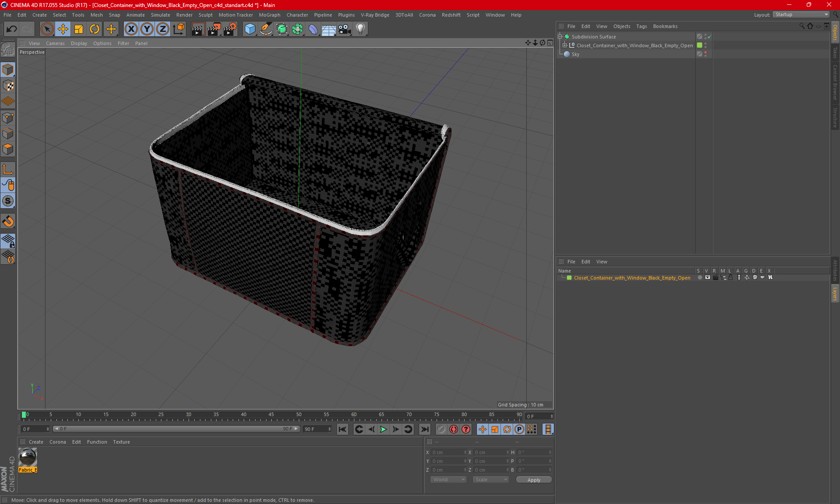Switch to Polygons mode
Viewport: 840px width, 504px height.
point(8,149)
